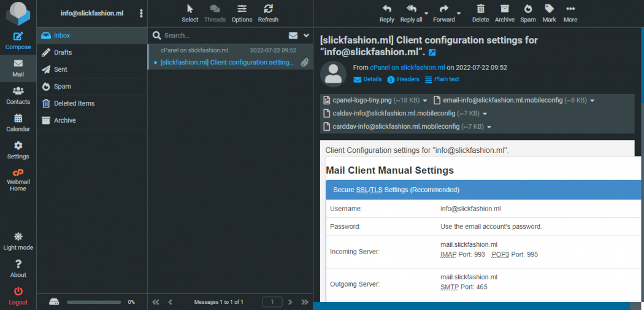
Task: Go to first page of messages
Action: click(155, 302)
